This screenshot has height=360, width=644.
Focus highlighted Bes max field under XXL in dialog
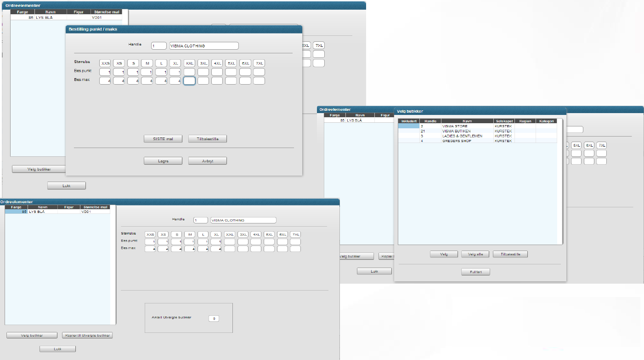pos(189,81)
